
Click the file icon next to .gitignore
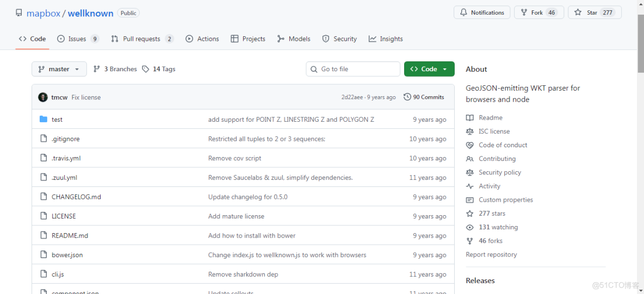pyautogui.click(x=44, y=139)
